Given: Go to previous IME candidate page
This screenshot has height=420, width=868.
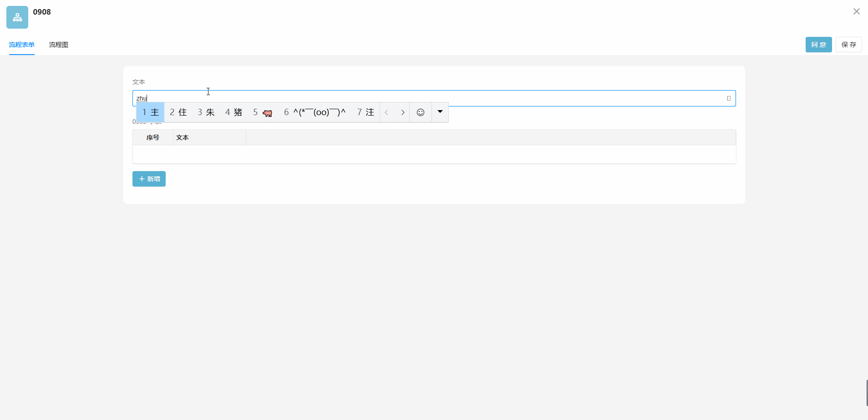Looking at the screenshot, I should pos(386,112).
